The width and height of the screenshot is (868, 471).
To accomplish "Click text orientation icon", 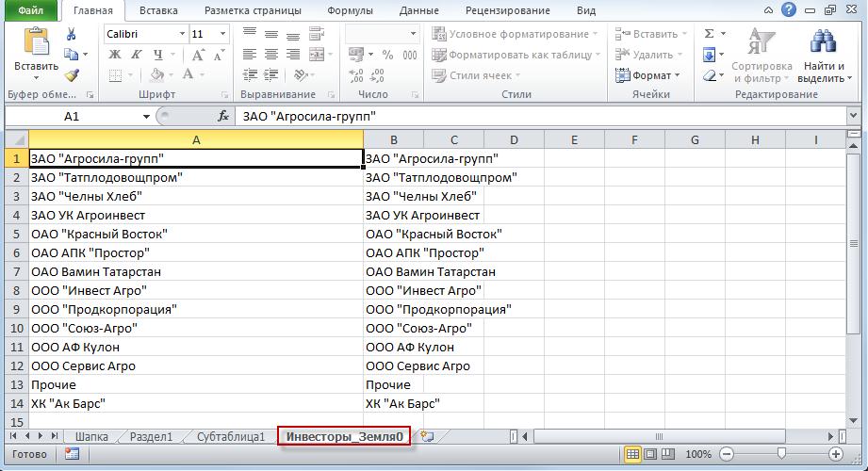I will (301, 74).
